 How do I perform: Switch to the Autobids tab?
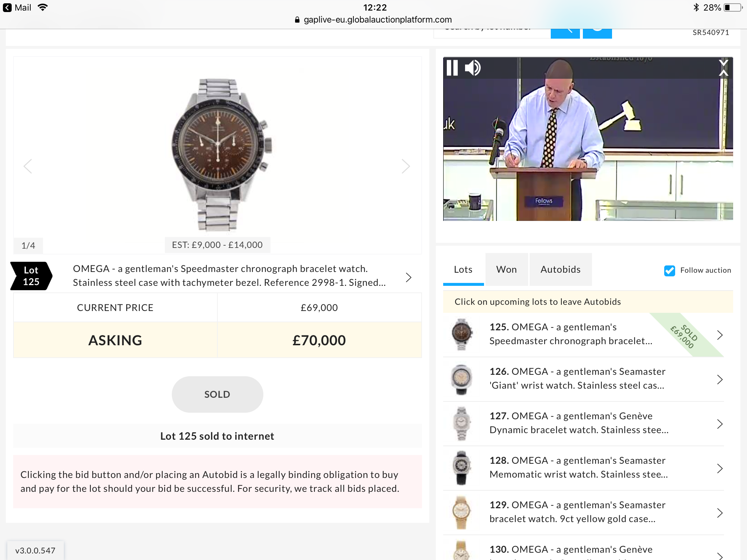(561, 269)
